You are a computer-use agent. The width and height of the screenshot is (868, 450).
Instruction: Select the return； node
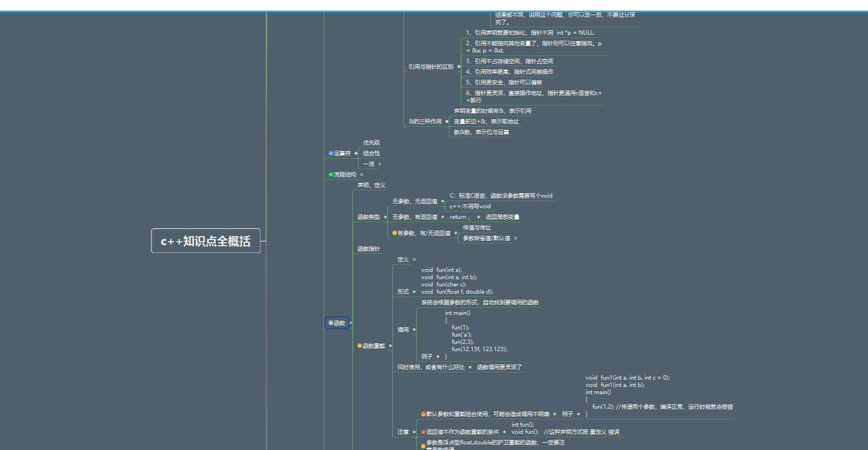point(460,217)
